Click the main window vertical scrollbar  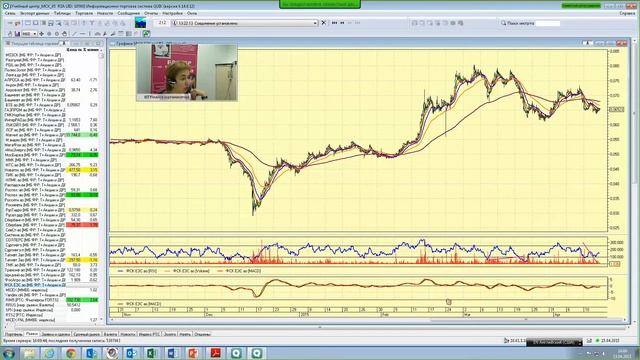pos(634,180)
